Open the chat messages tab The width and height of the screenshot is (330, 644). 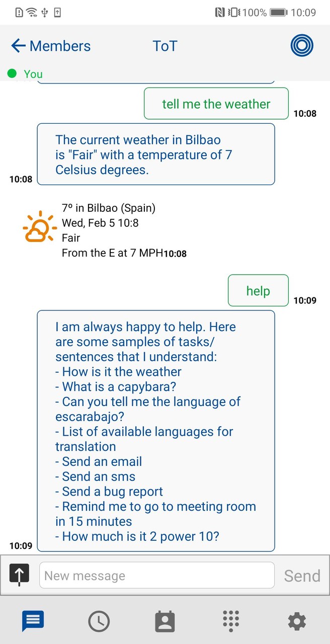pos(32,621)
